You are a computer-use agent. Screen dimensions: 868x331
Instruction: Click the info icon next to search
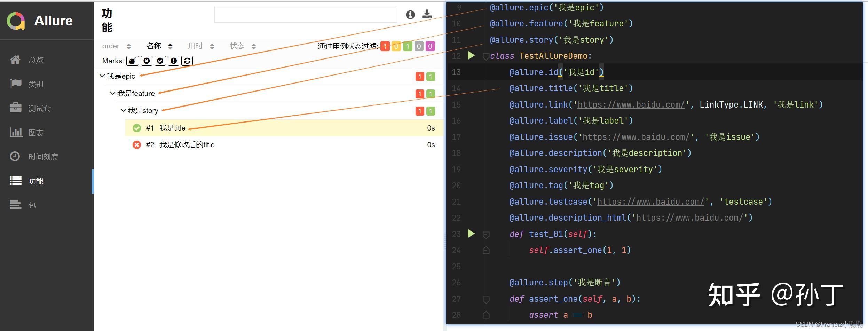click(x=410, y=15)
